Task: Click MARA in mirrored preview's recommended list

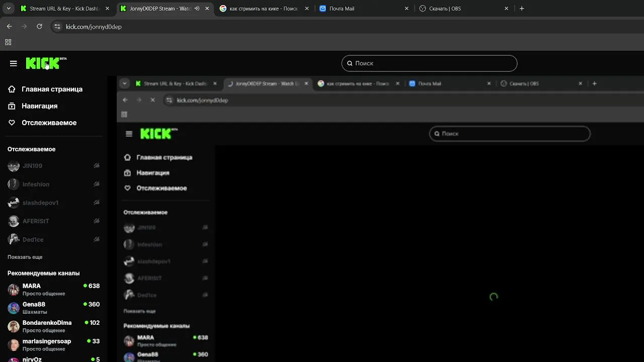Action: (166, 341)
